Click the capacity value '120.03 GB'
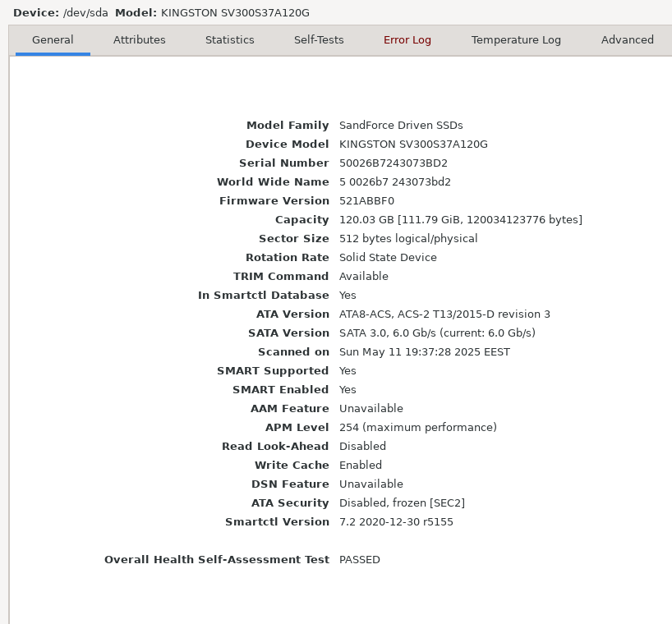672x624 pixels. tap(366, 220)
